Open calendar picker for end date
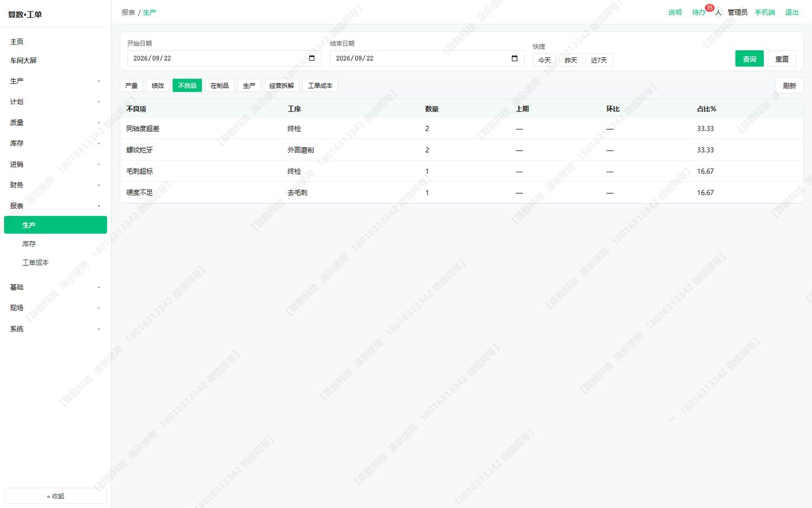Screen dimensions: 812x508 [514, 58]
